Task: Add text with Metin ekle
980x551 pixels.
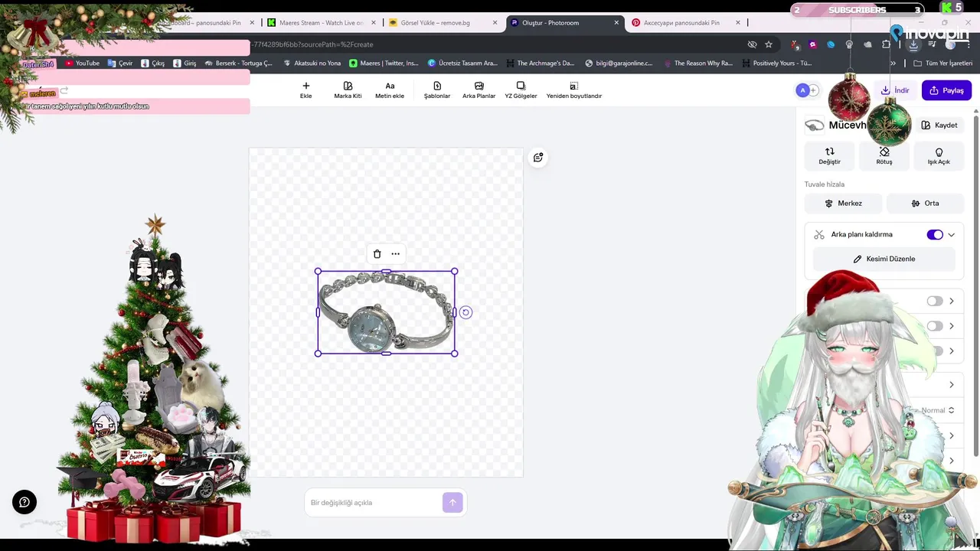Action: [x=390, y=90]
